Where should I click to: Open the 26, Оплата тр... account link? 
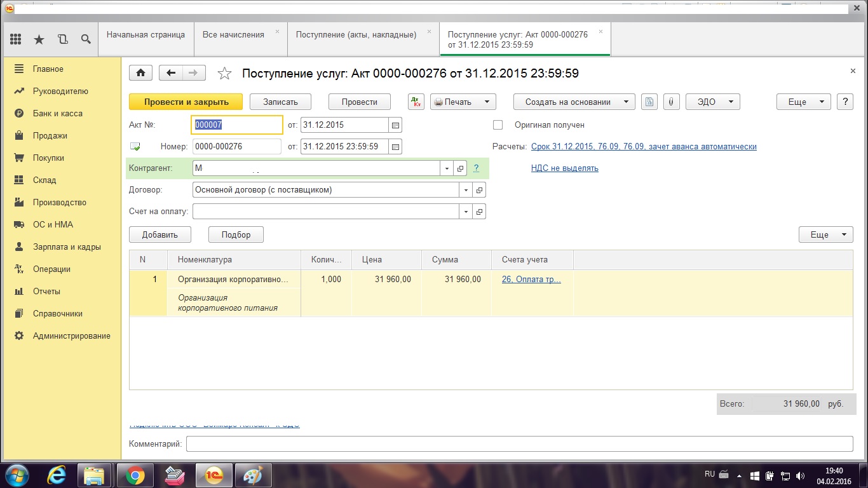pyautogui.click(x=531, y=279)
